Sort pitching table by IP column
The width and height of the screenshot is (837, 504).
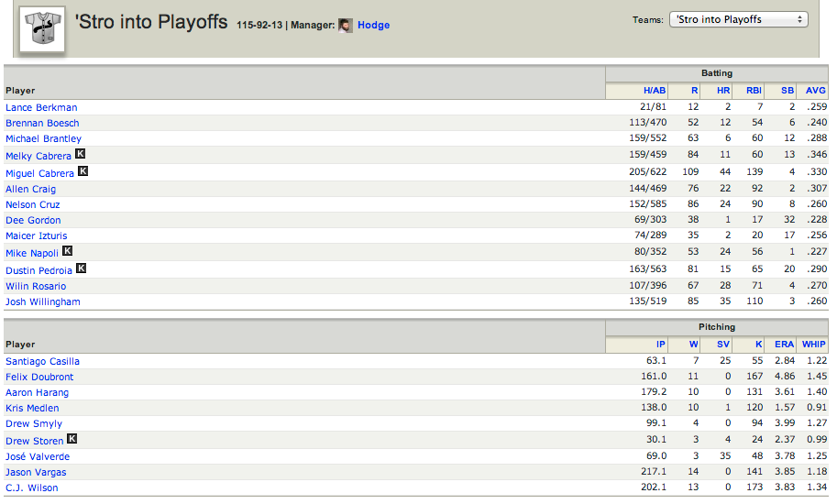661,345
